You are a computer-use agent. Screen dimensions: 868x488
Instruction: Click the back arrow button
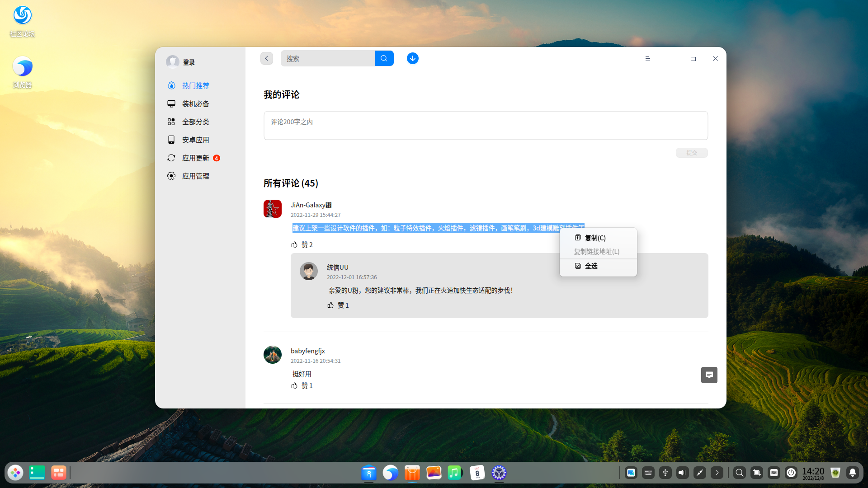(x=267, y=58)
